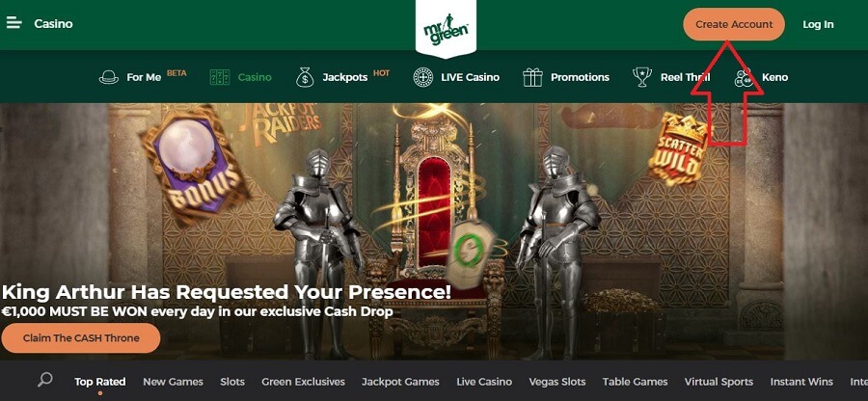The height and width of the screenshot is (401, 868).
Task: Open the Green Exclusives tab
Action: pyautogui.click(x=303, y=382)
